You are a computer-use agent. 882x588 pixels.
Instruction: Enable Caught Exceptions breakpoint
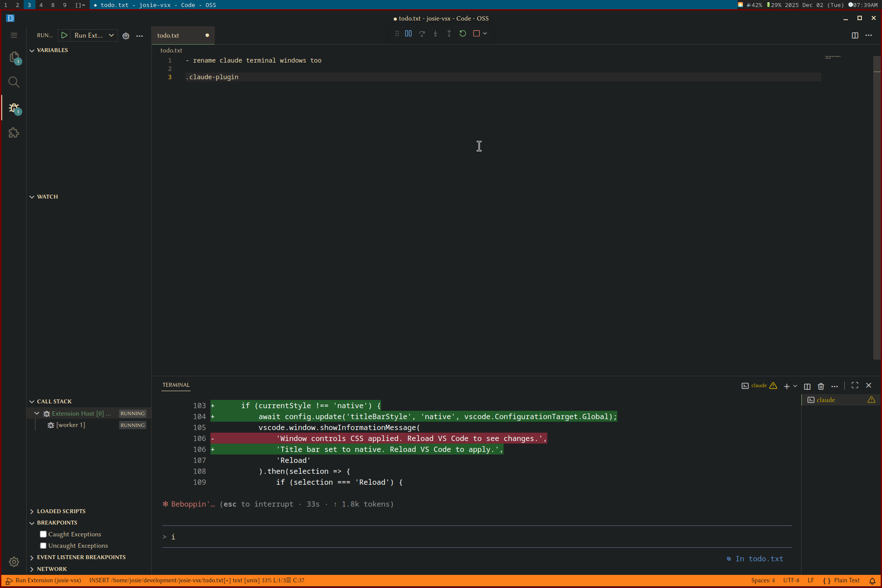tap(43, 534)
